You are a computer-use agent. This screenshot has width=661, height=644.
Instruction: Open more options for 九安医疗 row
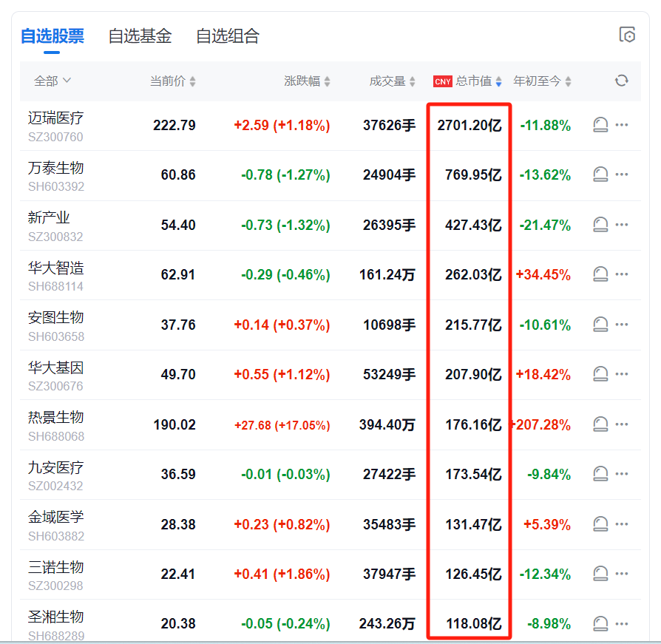click(622, 474)
